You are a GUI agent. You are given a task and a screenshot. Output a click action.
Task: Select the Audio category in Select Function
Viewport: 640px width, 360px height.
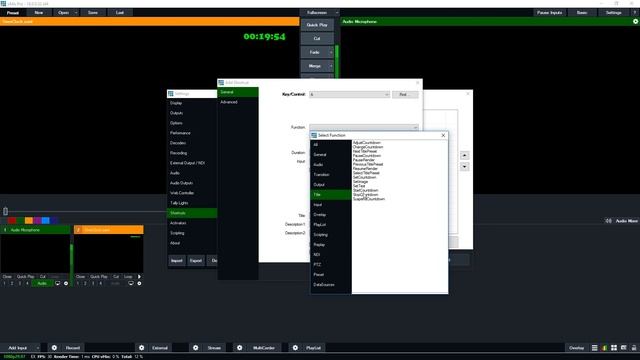point(331,164)
